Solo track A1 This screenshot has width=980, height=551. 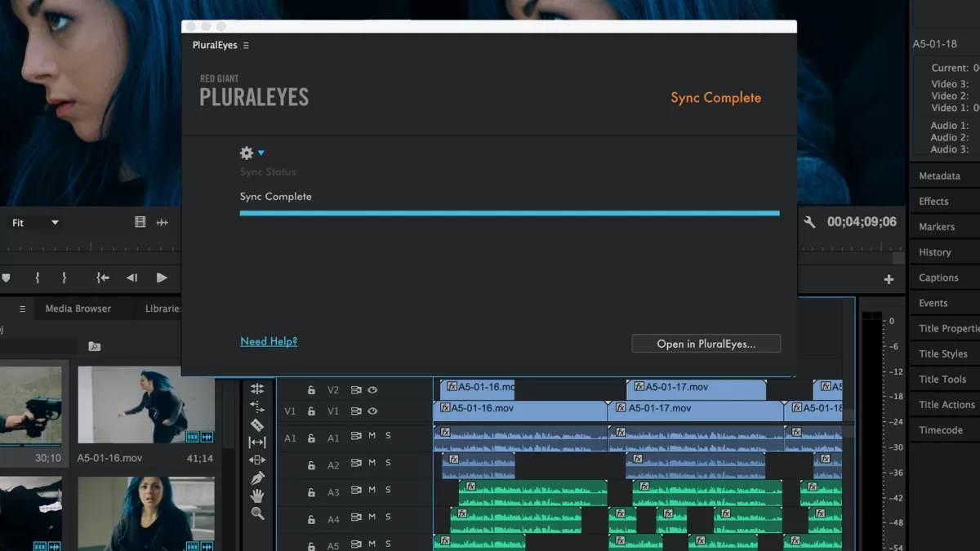[388, 436]
